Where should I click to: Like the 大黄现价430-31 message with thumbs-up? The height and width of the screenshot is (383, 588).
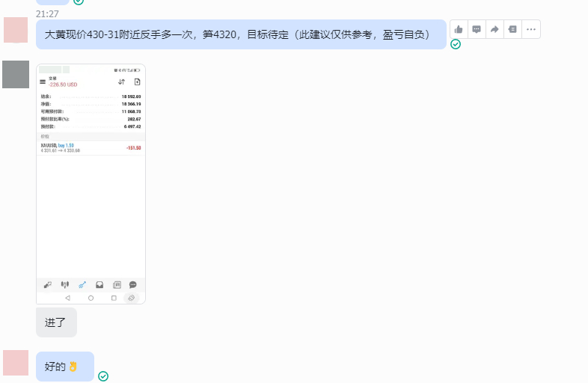click(459, 29)
